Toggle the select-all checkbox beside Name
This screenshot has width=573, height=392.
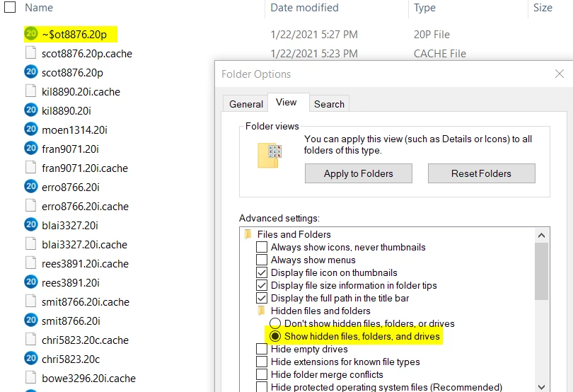click(x=10, y=7)
